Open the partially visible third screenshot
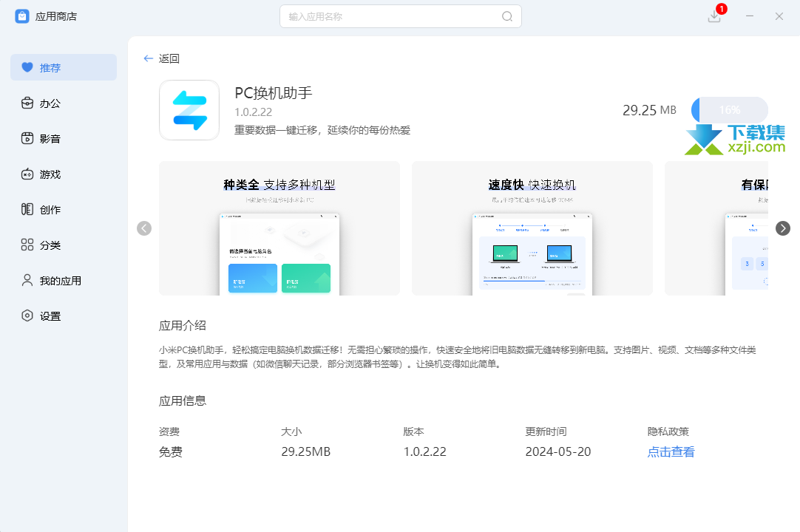Screen dimensions: 800x532 click(716, 228)
